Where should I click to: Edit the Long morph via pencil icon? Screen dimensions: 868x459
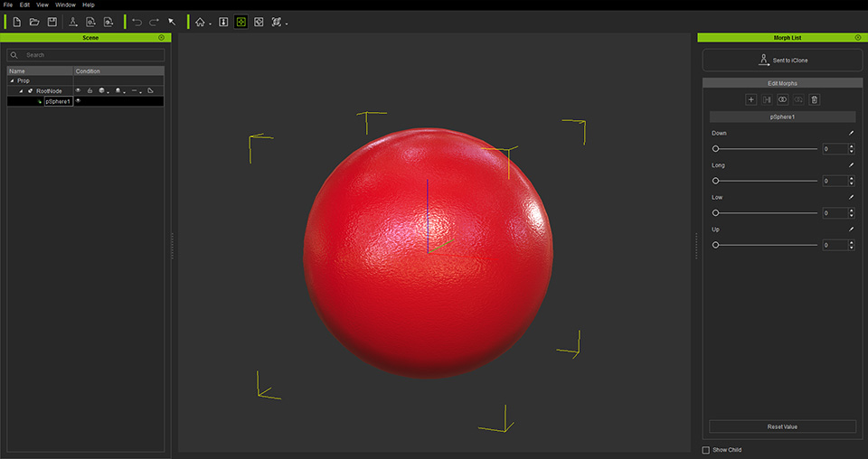tap(852, 164)
